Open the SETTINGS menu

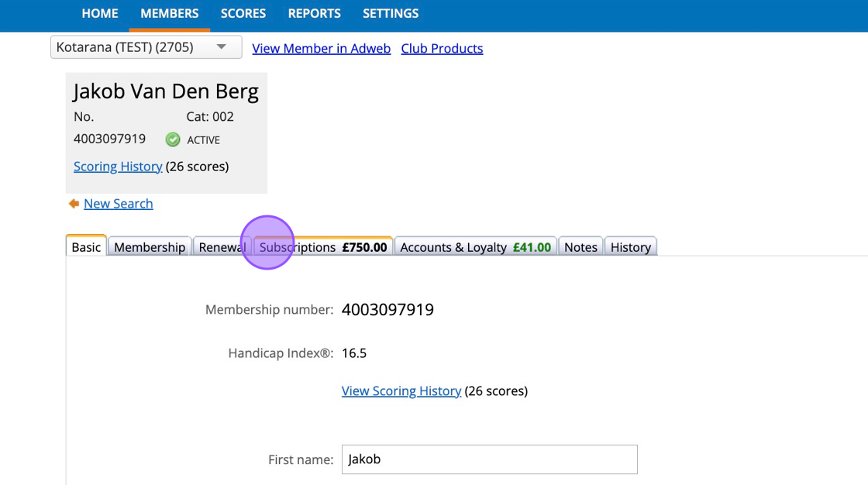(x=391, y=14)
